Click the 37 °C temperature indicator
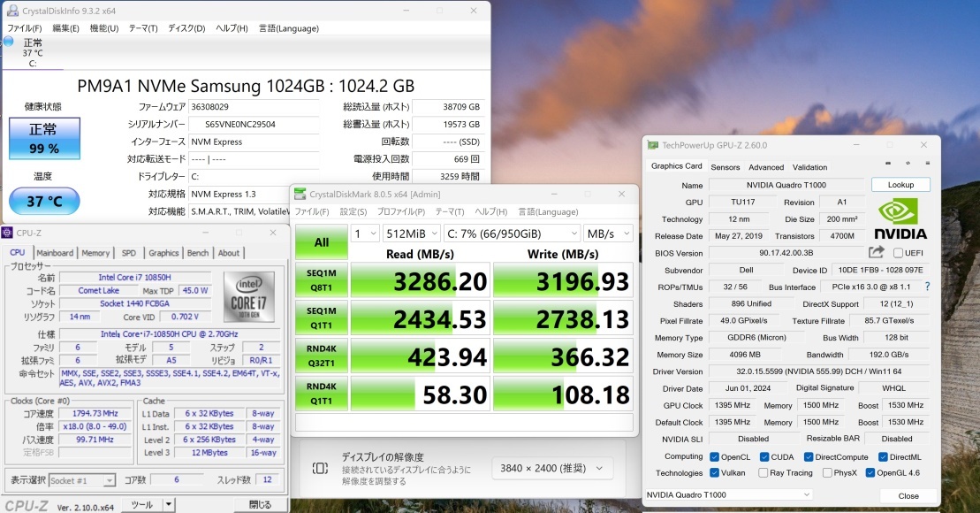The image size is (980, 513). (44, 201)
